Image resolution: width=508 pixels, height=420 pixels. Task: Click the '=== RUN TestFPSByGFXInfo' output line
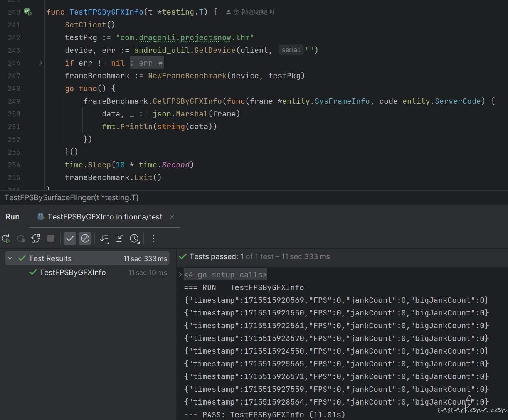pyautogui.click(x=244, y=287)
